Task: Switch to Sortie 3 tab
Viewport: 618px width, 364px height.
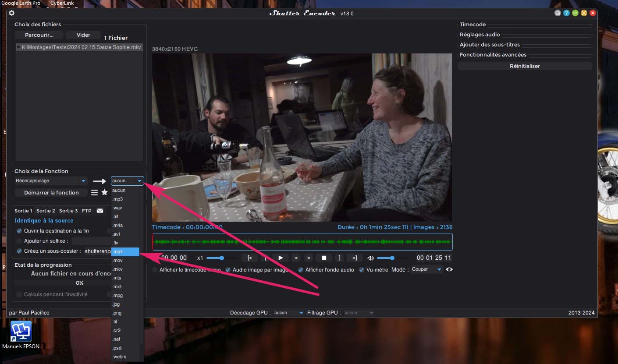Action: point(68,211)
